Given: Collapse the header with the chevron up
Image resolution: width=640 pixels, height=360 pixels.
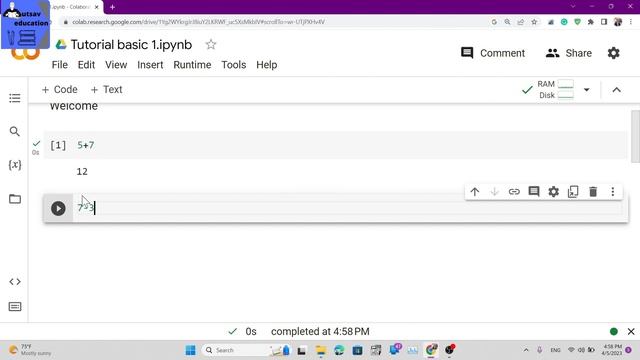Looking at the screenshot, I should click(x=616, y=90).
